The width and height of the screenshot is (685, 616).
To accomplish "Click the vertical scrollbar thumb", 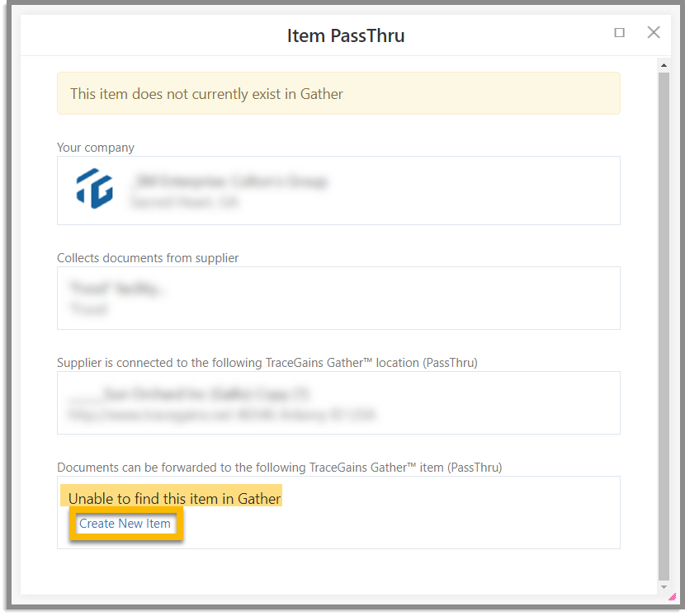I will pyautogui.click(x=664, y=327).
